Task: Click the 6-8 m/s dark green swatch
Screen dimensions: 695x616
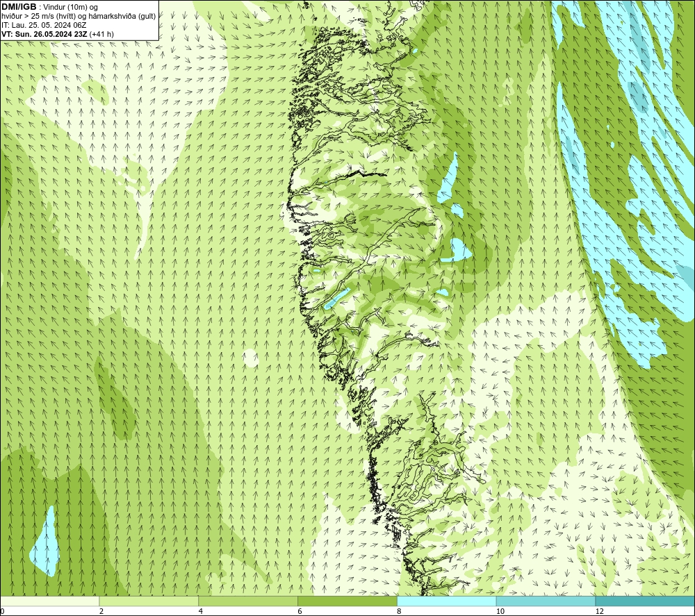Action: click(x=347, y=601)
